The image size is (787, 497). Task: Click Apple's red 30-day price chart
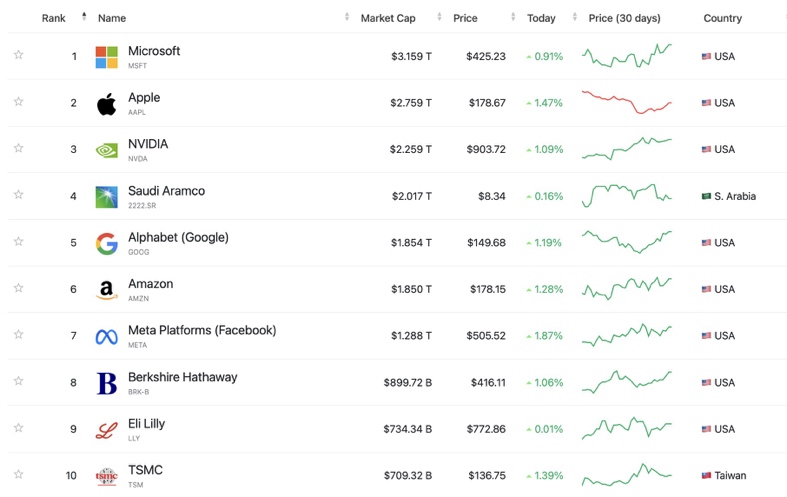coord(627,103)
